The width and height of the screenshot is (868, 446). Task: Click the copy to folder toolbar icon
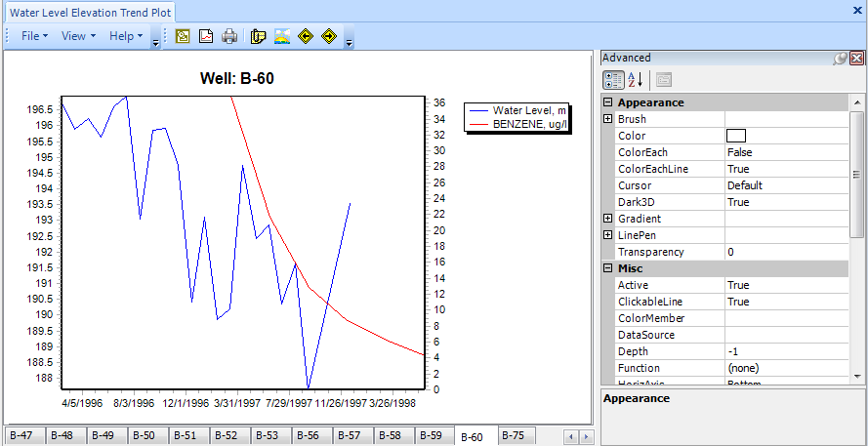[259, 36]
